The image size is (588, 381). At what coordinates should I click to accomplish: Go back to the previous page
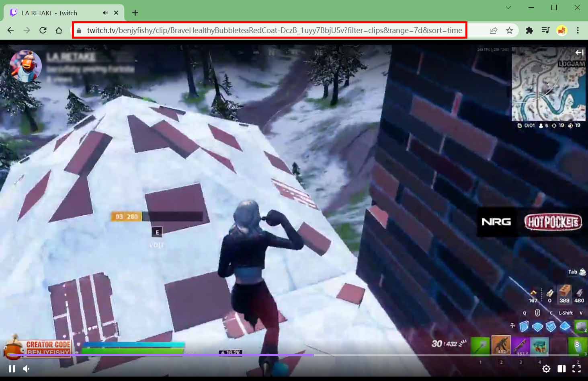pyautogui.click(x=11, y=30)
